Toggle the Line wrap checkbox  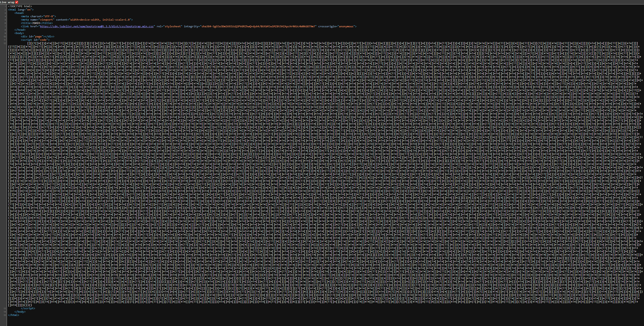point(16,2)
